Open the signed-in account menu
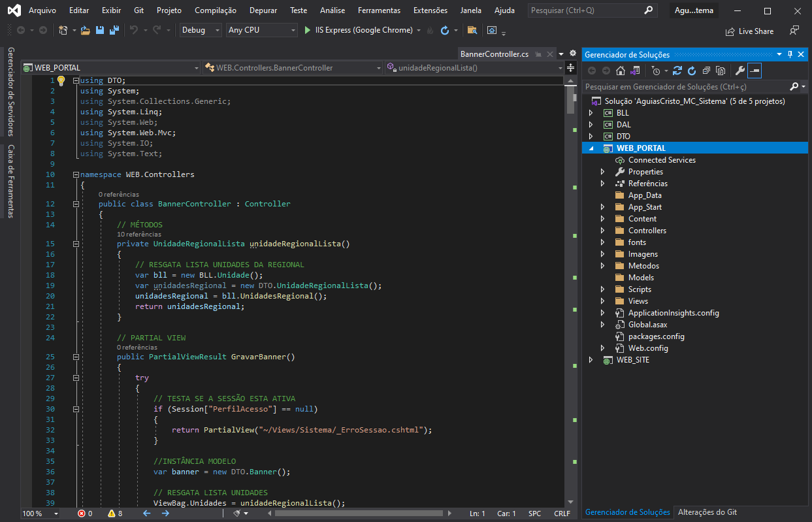The image size is (812, 522). 694,10
